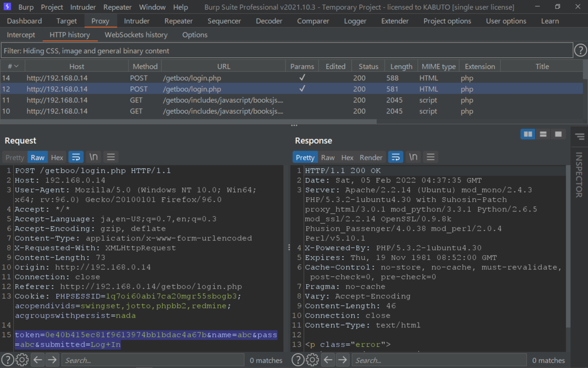Select history row number 14

pos(292,78)
